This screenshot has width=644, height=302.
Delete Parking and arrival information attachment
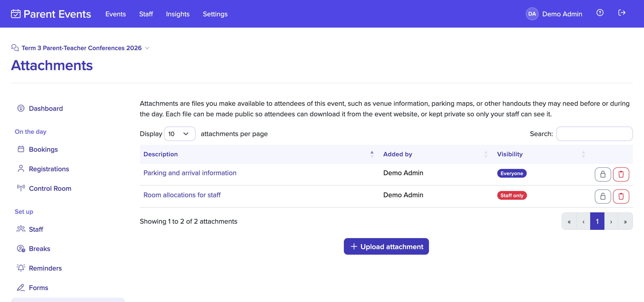(621, 174)
